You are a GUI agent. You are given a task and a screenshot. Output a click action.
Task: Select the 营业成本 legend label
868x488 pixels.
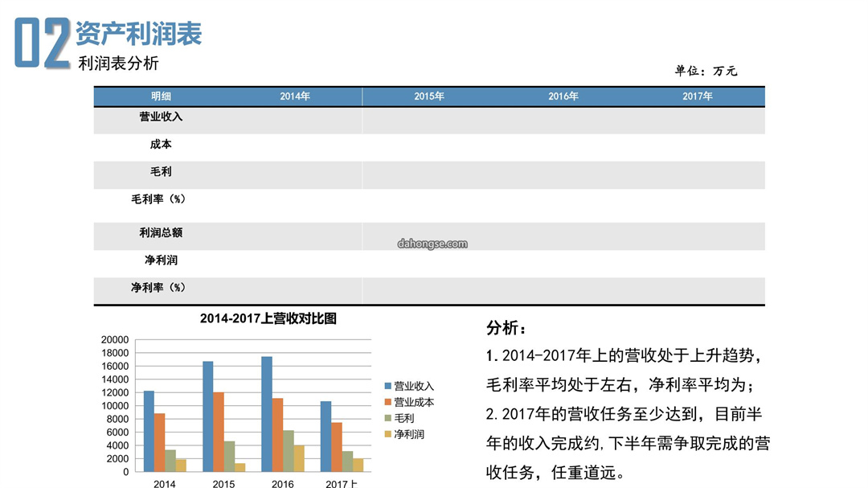click(x=414, y=402)
